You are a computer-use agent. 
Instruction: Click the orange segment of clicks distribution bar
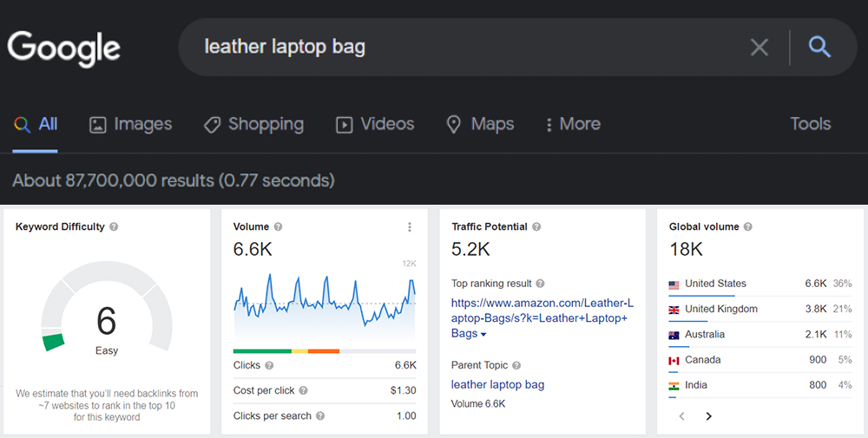click(323, 351)
